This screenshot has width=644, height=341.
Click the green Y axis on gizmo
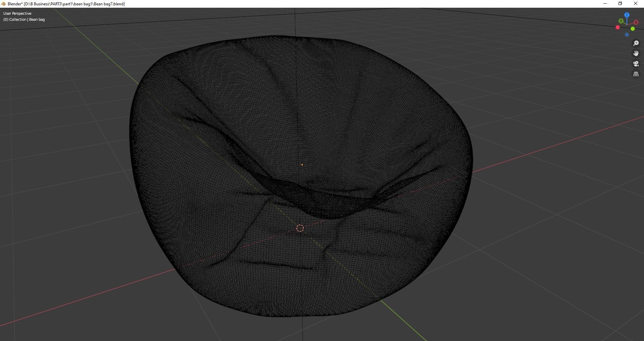pyautogui.click(x=621, y=21)
